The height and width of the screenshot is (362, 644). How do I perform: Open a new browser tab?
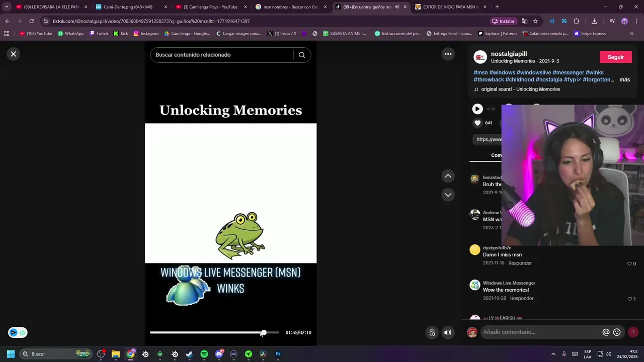pos(497,7)
